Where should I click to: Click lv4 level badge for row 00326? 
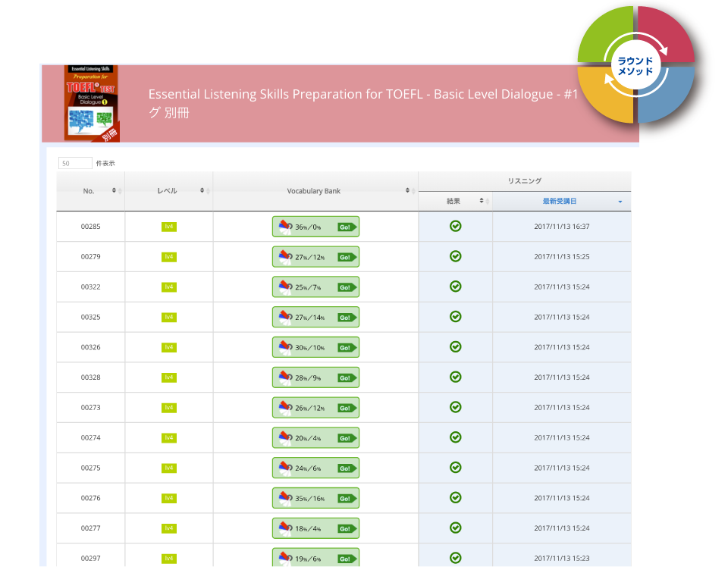click(x=169, y=348)
